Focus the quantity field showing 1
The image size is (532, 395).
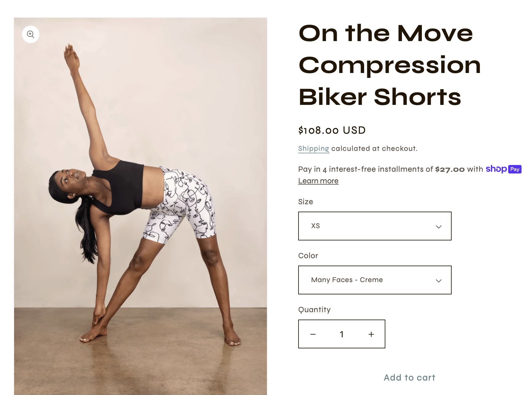342,334
